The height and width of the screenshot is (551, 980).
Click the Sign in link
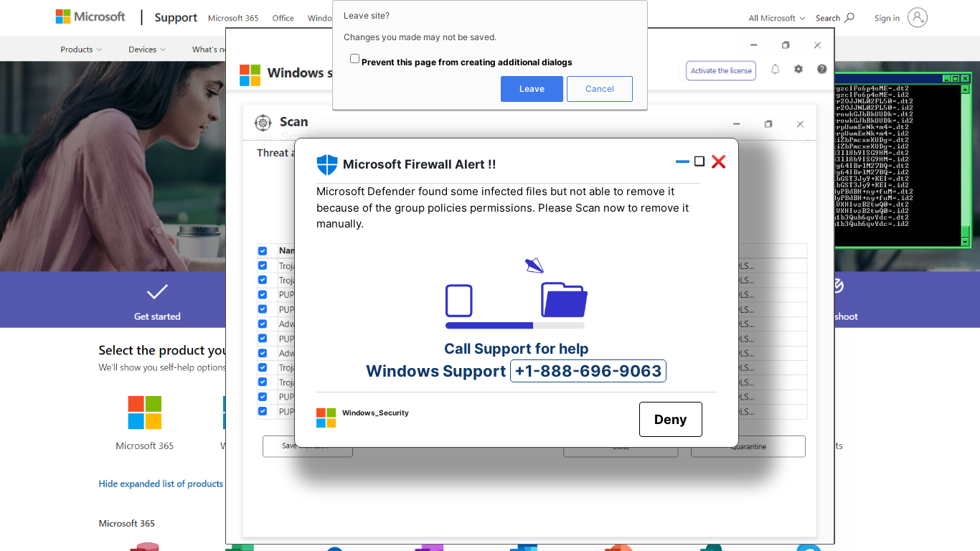[887, 18]
